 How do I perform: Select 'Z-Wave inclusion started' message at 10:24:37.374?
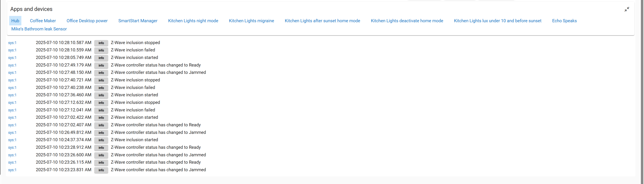pos(134,140)
